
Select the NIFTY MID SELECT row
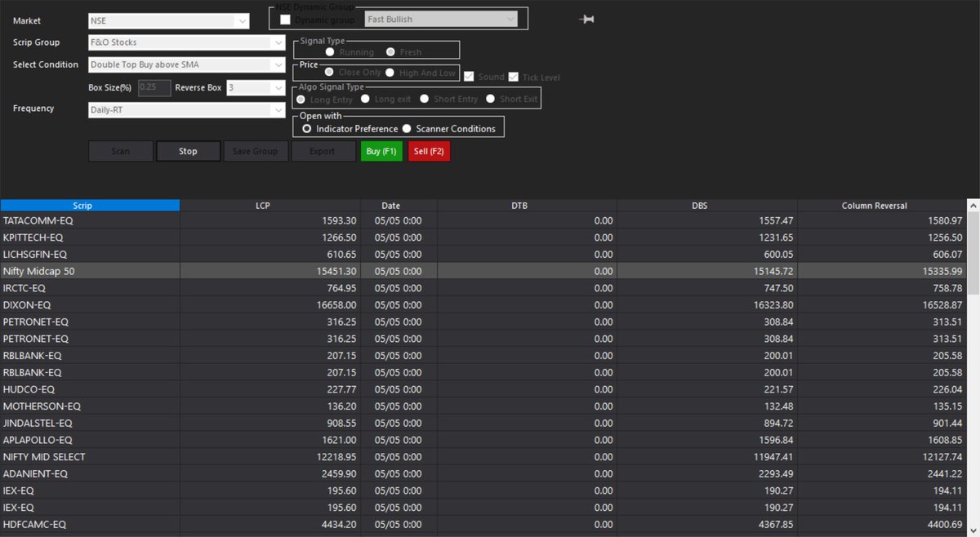(483, 457)
